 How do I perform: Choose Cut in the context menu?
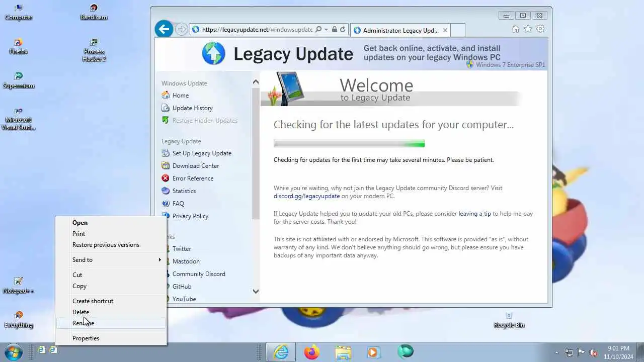[111, 275]
